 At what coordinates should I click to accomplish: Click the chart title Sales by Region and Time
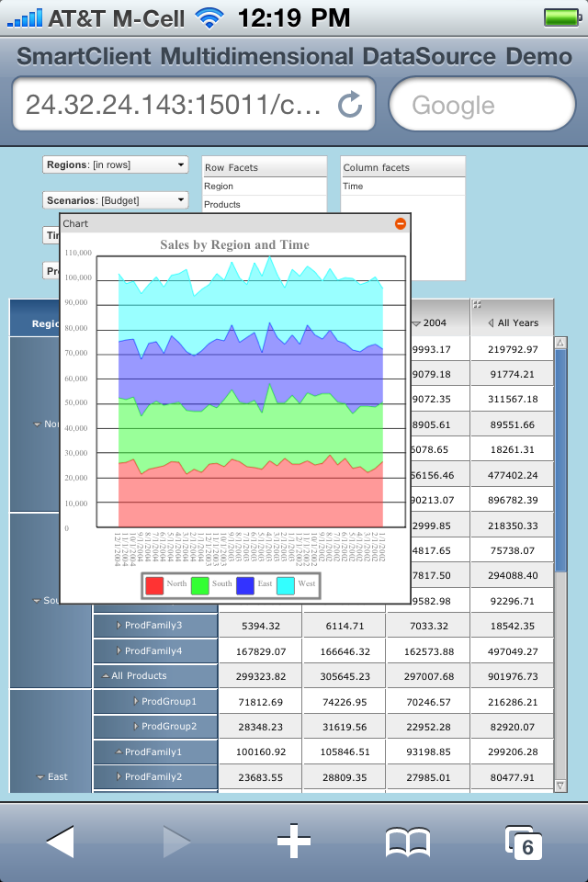click(234, 244)
